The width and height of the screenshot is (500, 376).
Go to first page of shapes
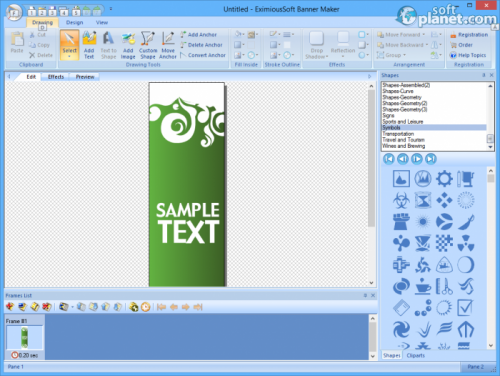(x=389, y=159)
